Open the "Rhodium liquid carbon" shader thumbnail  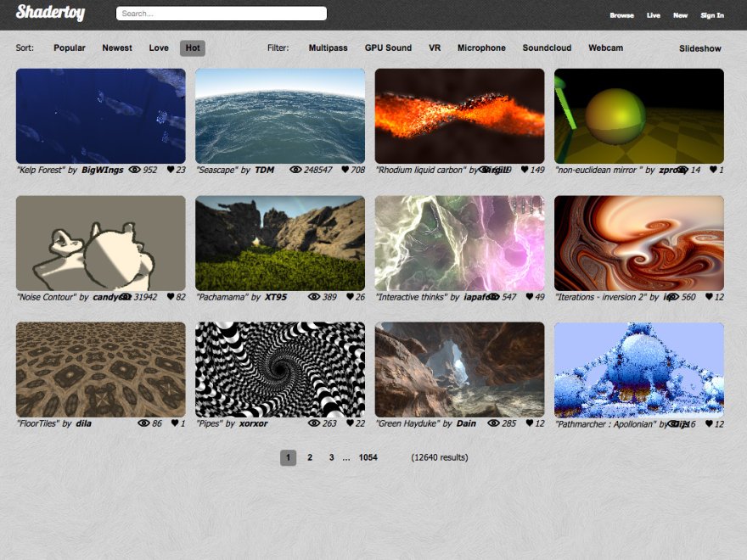coord(459,115)
